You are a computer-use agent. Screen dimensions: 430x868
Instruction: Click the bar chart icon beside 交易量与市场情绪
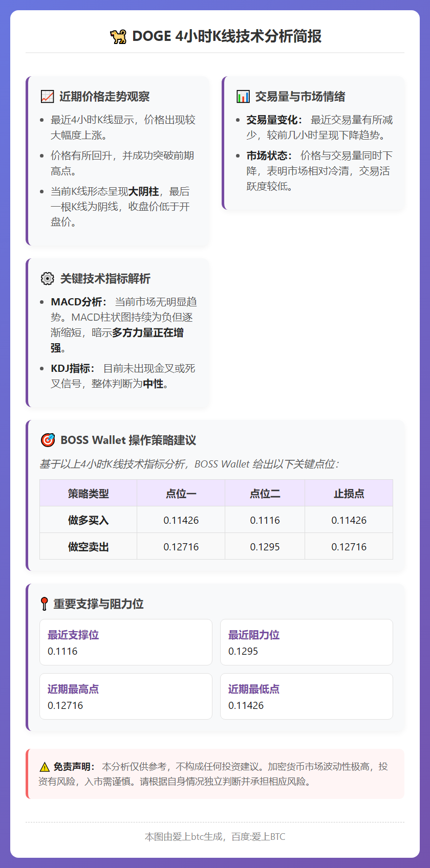(x=243, y=96)
